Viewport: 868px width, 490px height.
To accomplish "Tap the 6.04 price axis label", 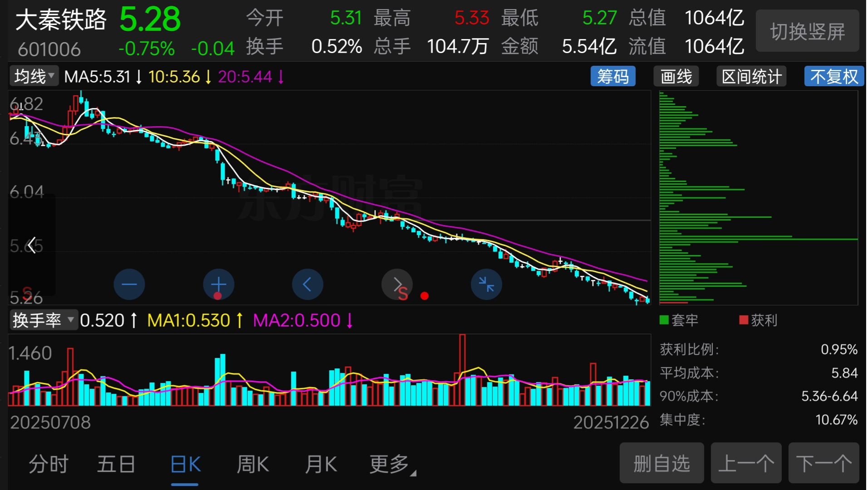I will pos(27,192).
